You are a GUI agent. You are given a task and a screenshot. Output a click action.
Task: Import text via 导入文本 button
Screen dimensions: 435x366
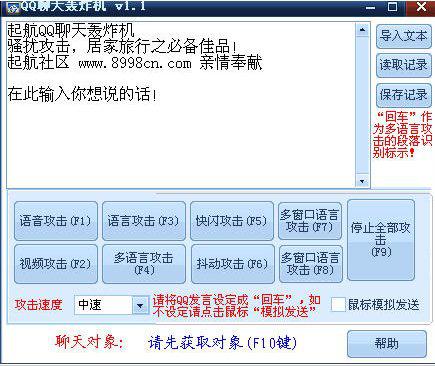pos(403,36)
